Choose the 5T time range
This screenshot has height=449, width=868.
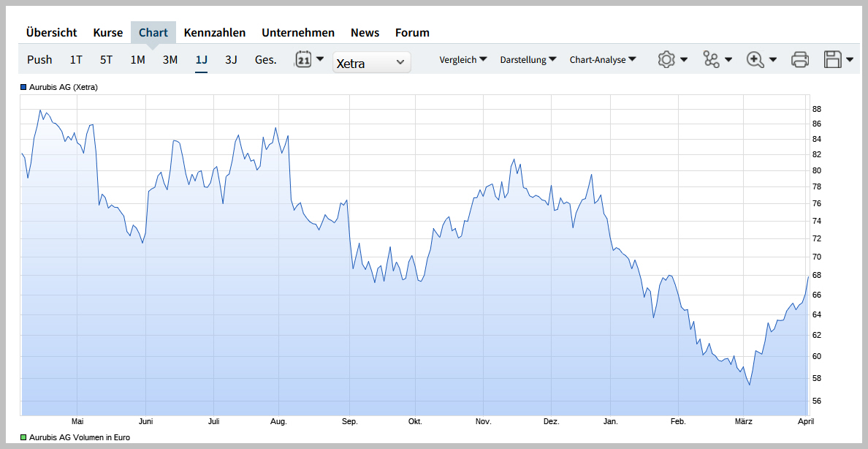coord(107,59)
